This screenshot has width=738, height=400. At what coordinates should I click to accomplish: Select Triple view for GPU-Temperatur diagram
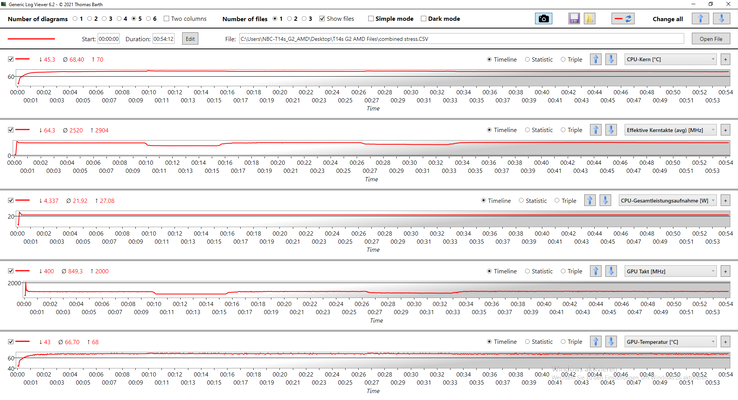pyautogui.click(x=563, y=342)
